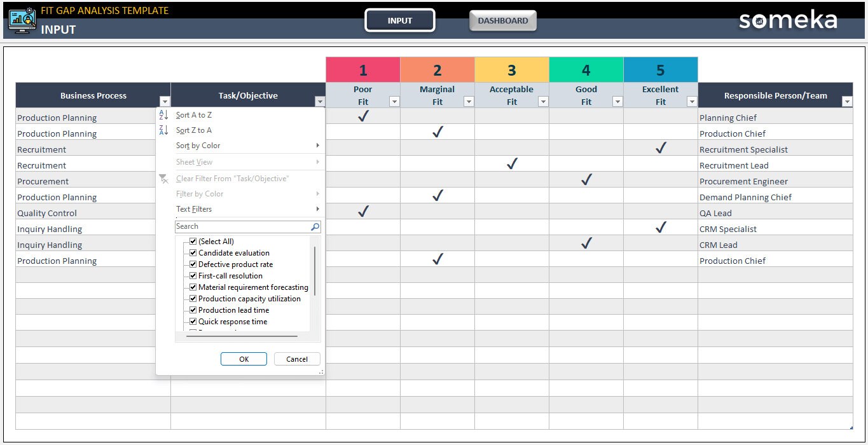Select the Procurement Engineer cell
Viewport: 868px width, 445px height.
775,181
